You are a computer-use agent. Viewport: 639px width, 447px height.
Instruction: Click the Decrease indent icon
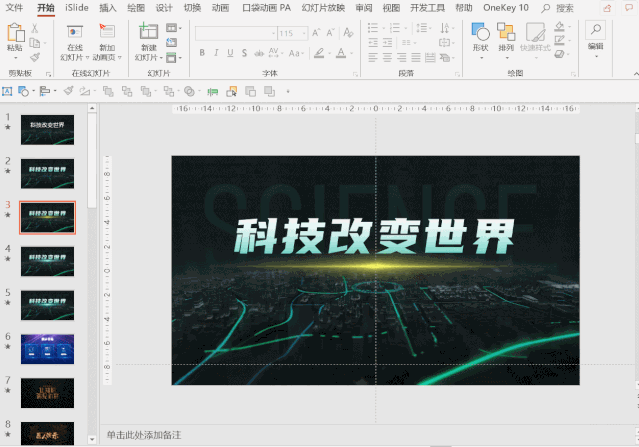point(373,42)
